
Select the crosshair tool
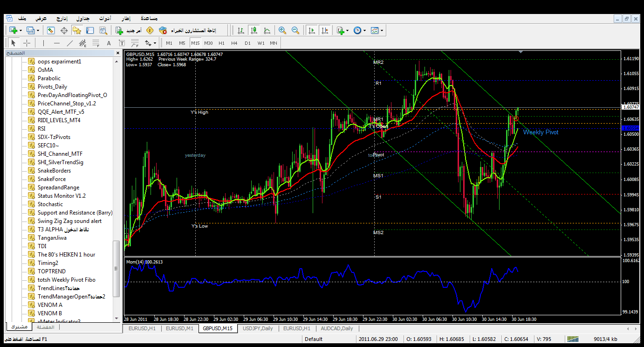27,43
